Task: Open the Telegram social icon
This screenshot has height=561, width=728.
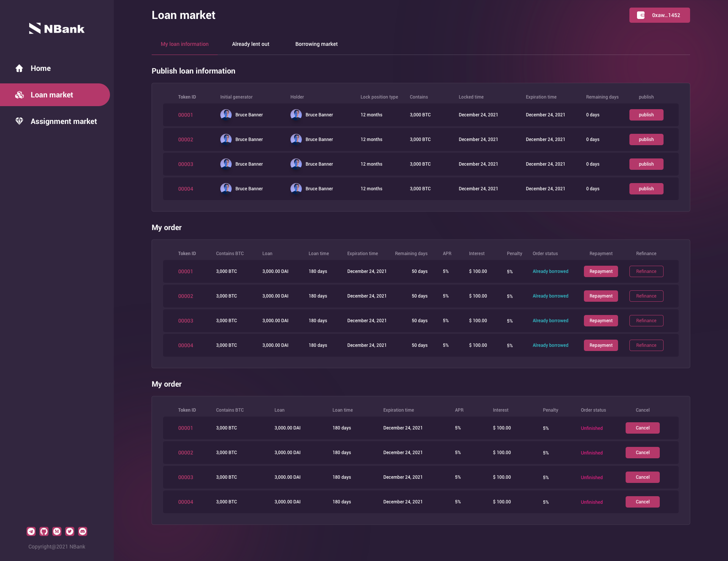Action: [x=31, y=531]
